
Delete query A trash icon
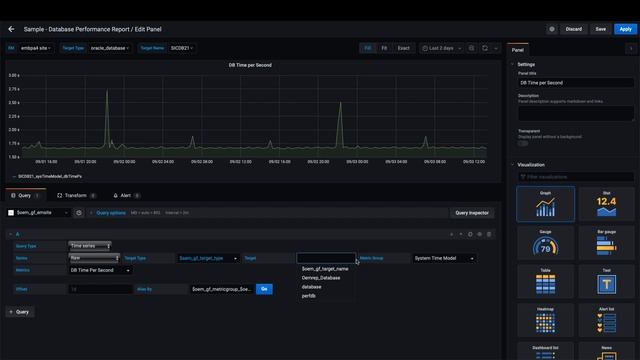[x=489, y=234]
